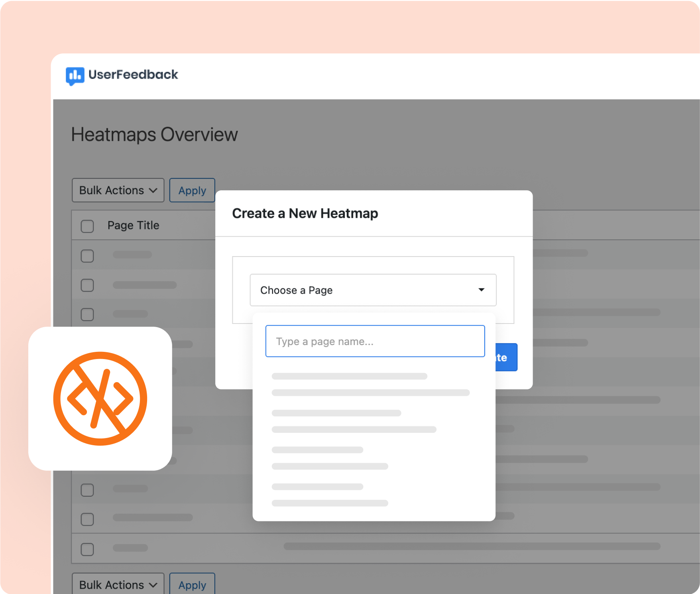Click the top Apply button
The image size is (700, 594).
pyautogui.click(x=192, y=190)
